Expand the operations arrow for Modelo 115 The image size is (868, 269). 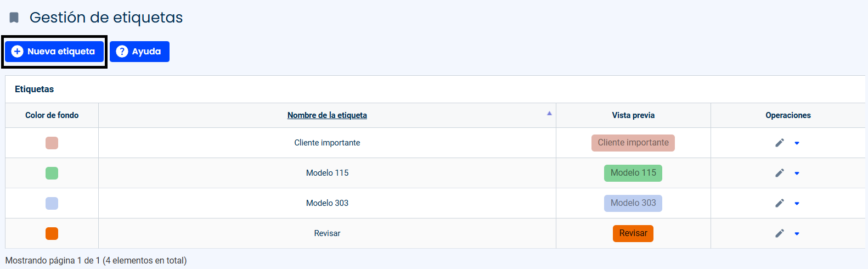tap(797, 173)
